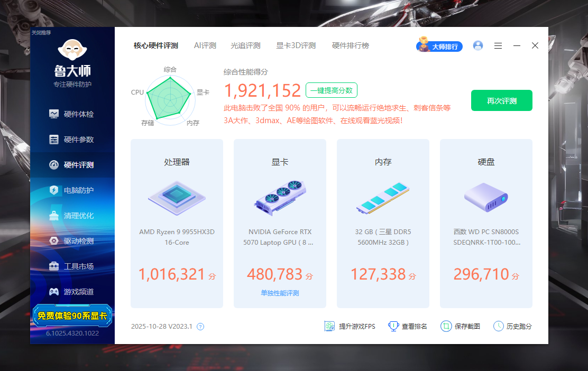Switch to the 显卡3D评测 tab
The width and height of the screenshot is (588, 371).
(296, 46)
